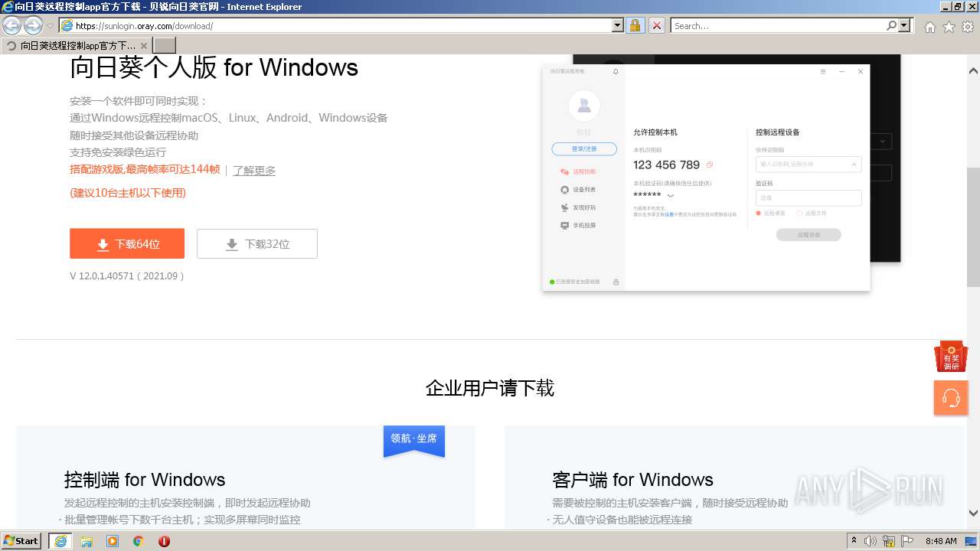Follow the 了解更多 link
This screenshot has width=980, height=551.
pos(254,170)
